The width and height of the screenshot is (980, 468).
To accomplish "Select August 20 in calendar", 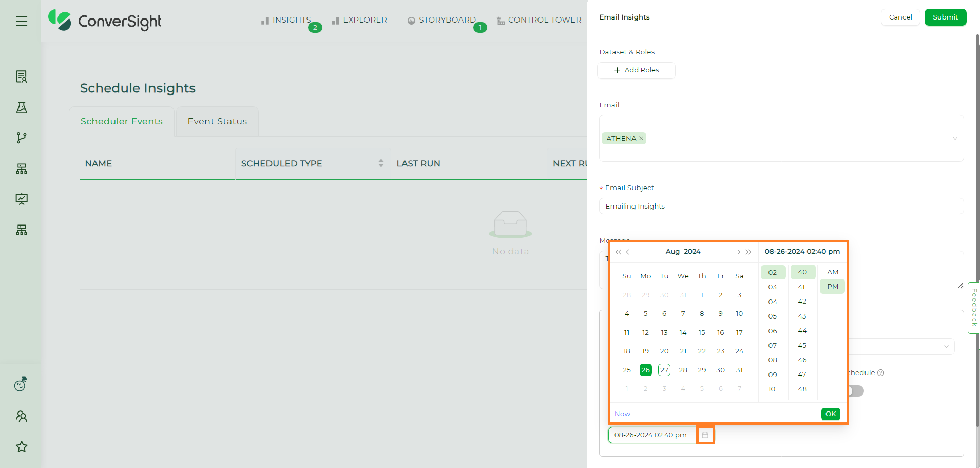I will [664, 351].
